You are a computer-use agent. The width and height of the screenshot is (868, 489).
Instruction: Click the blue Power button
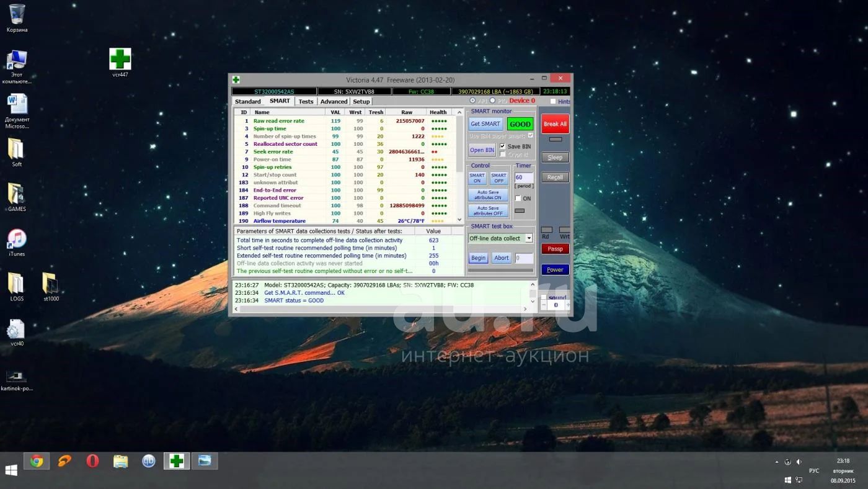(555, 270)
